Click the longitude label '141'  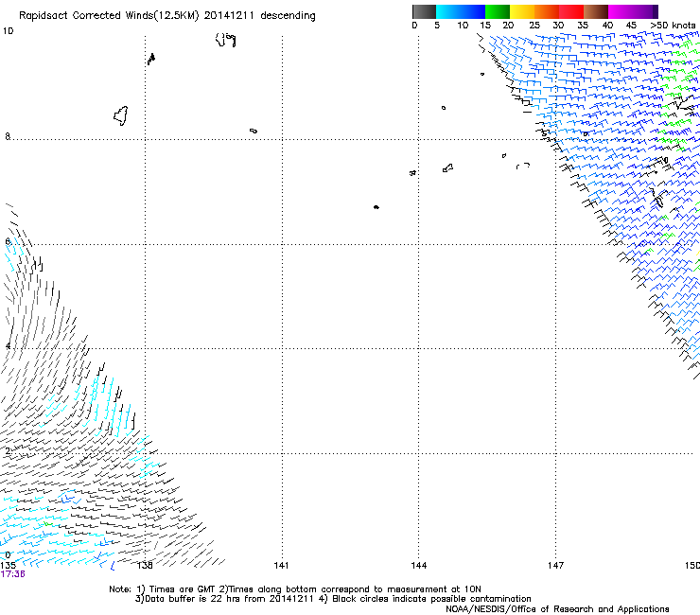[x=281, y=566]
